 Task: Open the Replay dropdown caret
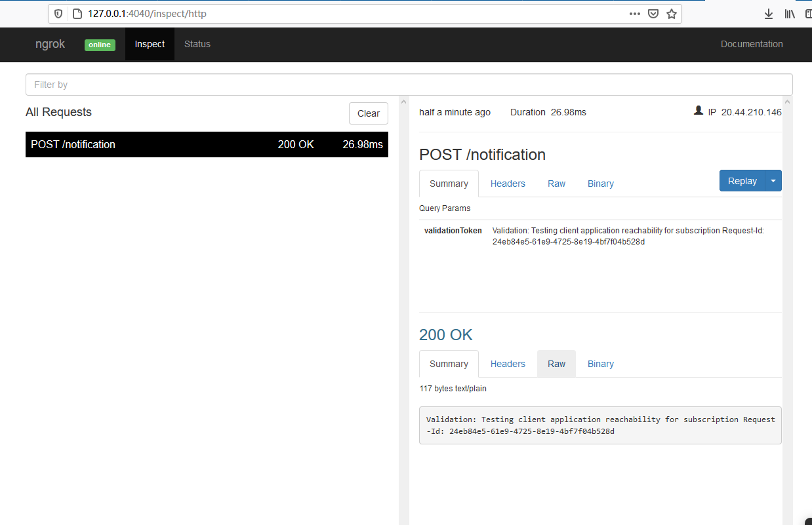[x=773, y=181]
